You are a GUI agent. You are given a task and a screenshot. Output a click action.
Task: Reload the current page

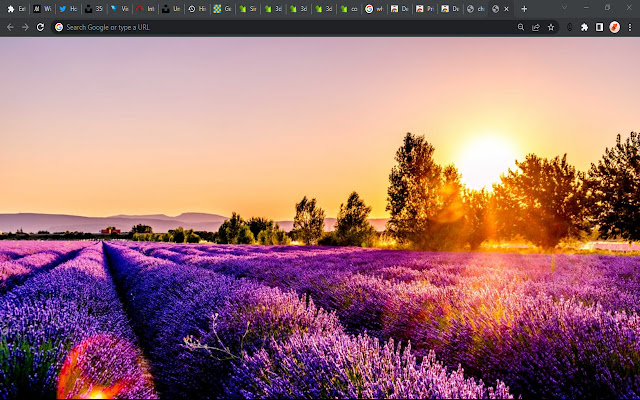pyautogui.click(x=40, y=27)
